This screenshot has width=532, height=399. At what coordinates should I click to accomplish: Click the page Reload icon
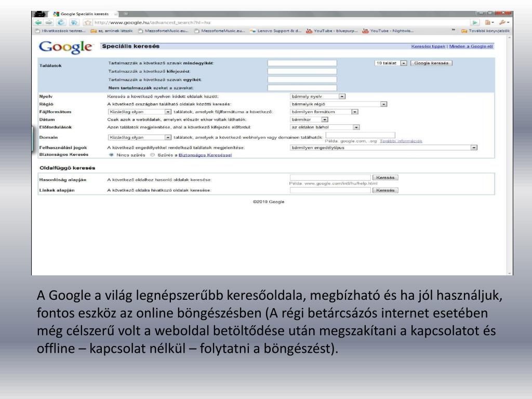click(61, 22)
